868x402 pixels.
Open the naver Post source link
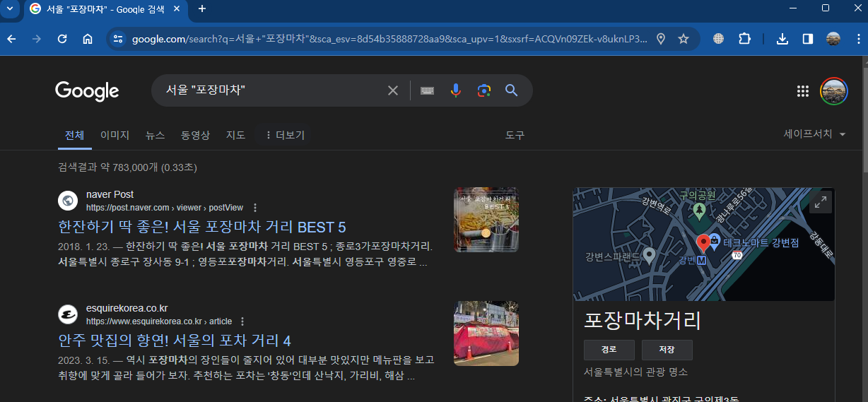point(165,208)
